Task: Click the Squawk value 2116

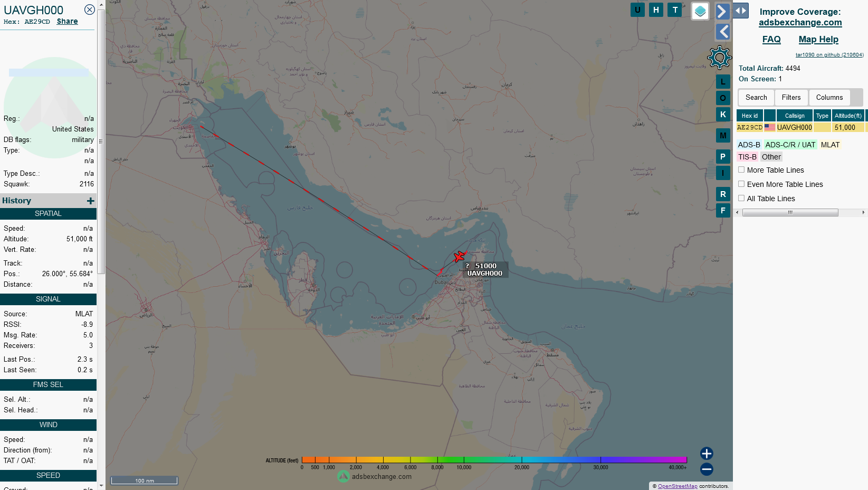Action: coord(87,184)
